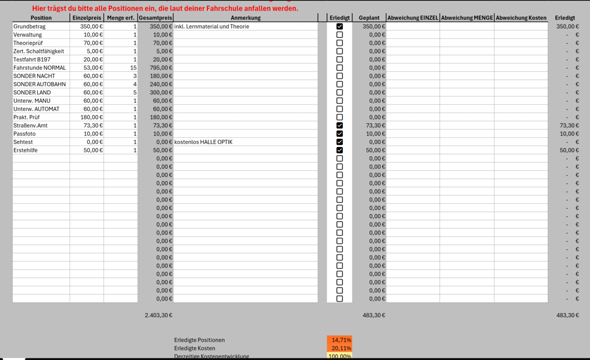Click the Anmerkung column header
The width and height of the screenshot is (590, 360).
[245, 18]
